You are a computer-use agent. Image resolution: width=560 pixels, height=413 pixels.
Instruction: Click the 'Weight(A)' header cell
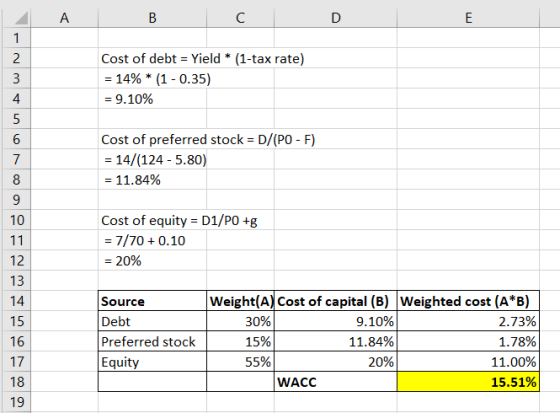pos(240,301)
